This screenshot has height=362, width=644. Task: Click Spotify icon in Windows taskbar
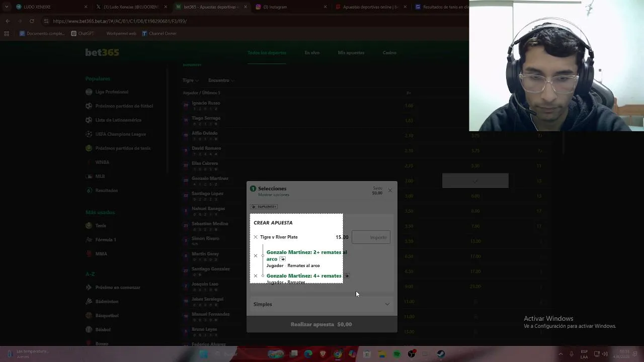[397, 354]
